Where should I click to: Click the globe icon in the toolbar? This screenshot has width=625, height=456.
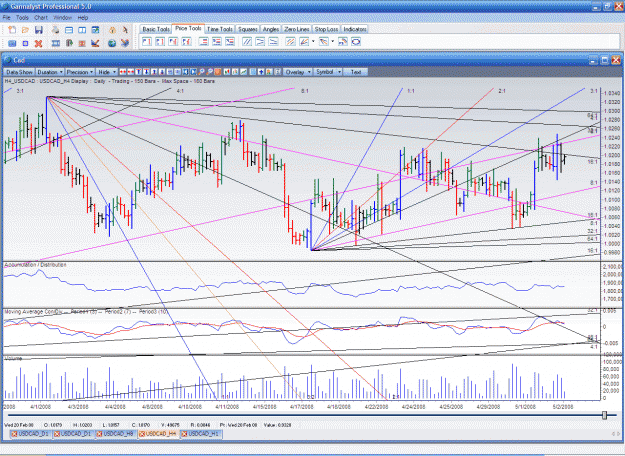click(112, 43)
